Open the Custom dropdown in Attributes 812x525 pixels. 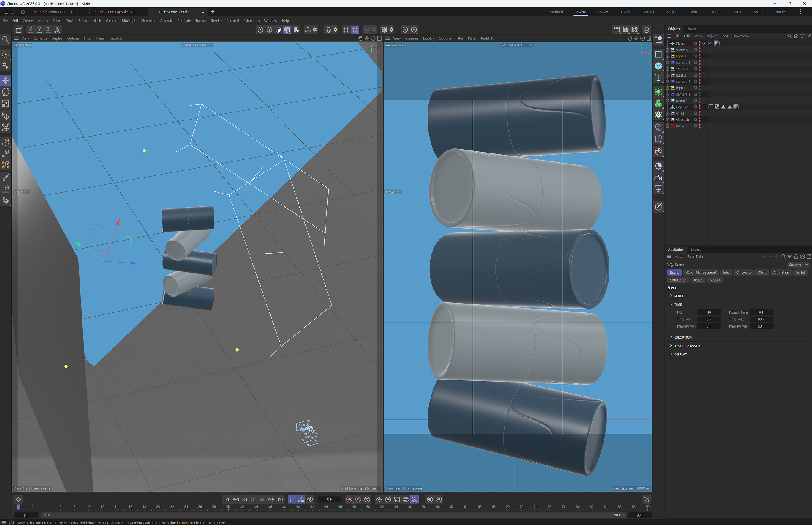[x=798, y=265]
